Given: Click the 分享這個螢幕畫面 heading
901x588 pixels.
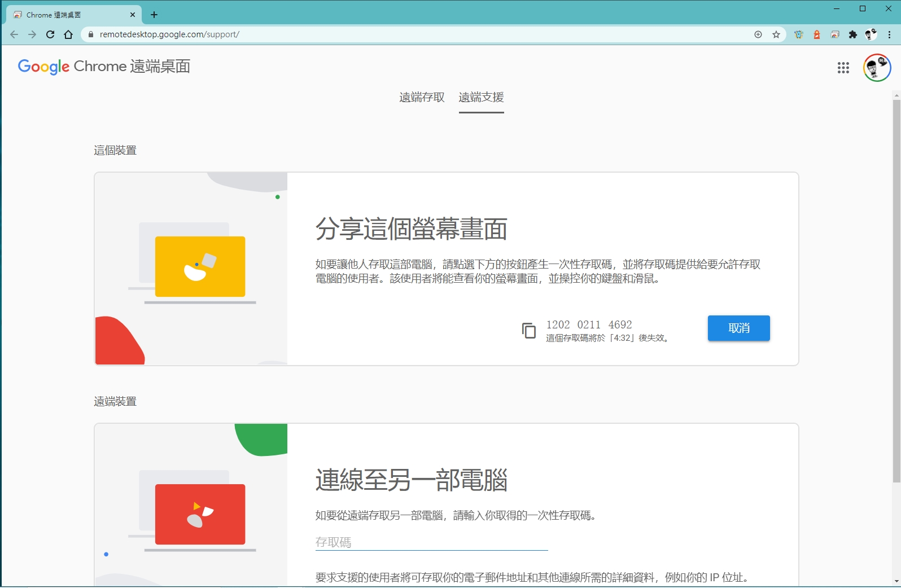Looking at the screenshot, I should pyautogui.click(x=412, y=229).
